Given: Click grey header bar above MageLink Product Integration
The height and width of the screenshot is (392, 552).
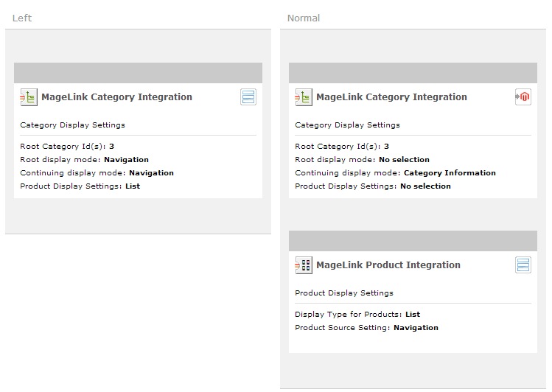Looking at the screenshot, I should click(x=413, y=240).
